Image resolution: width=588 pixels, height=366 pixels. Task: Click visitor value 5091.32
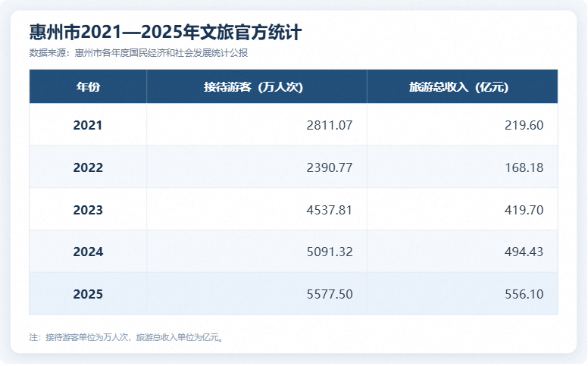(330, 252)
